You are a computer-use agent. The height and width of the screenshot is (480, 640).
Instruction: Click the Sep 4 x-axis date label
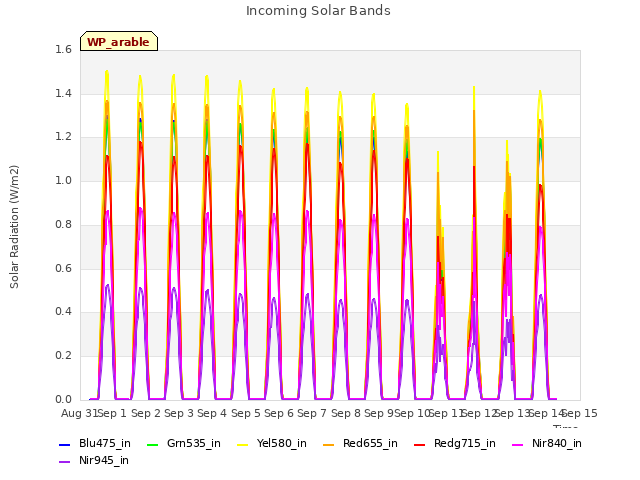pyautogui.click(x=212, y=413)
